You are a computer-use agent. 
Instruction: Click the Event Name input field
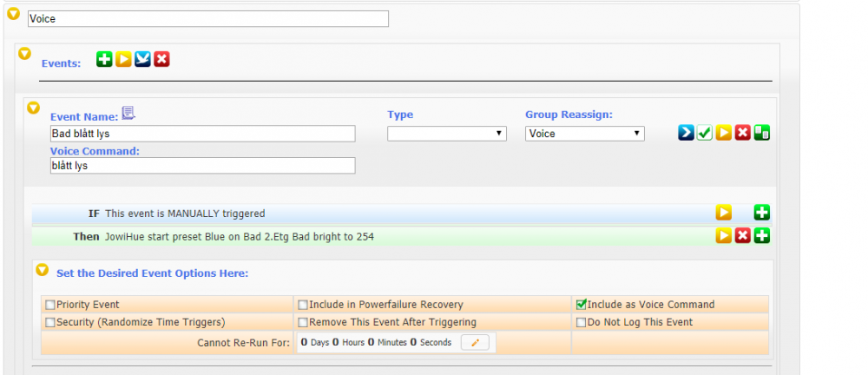coord(202,134)
